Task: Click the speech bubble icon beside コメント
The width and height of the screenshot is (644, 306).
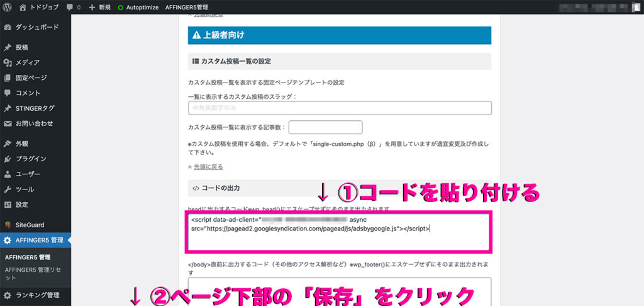Action: coord(8,93)
